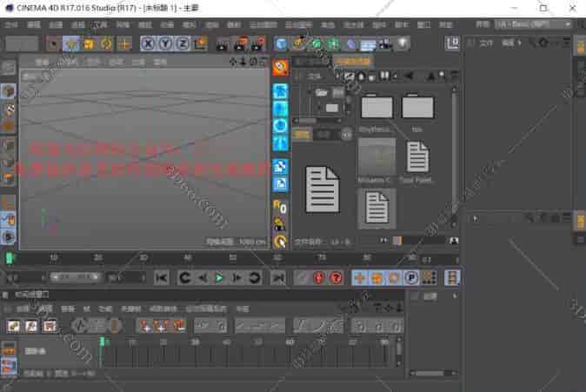
Task: Switch to Model mode cube icon
Action: click(8, 90)
